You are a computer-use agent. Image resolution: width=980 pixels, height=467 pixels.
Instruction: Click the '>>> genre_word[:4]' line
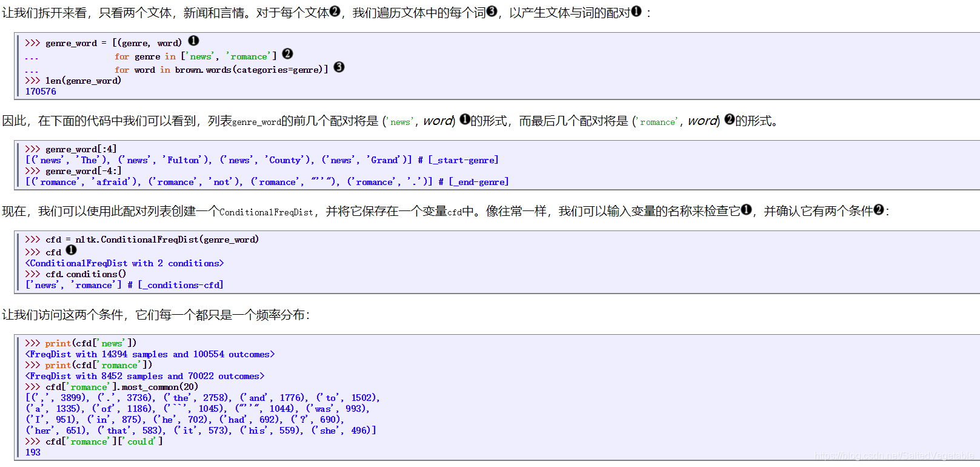coord(71,149)
